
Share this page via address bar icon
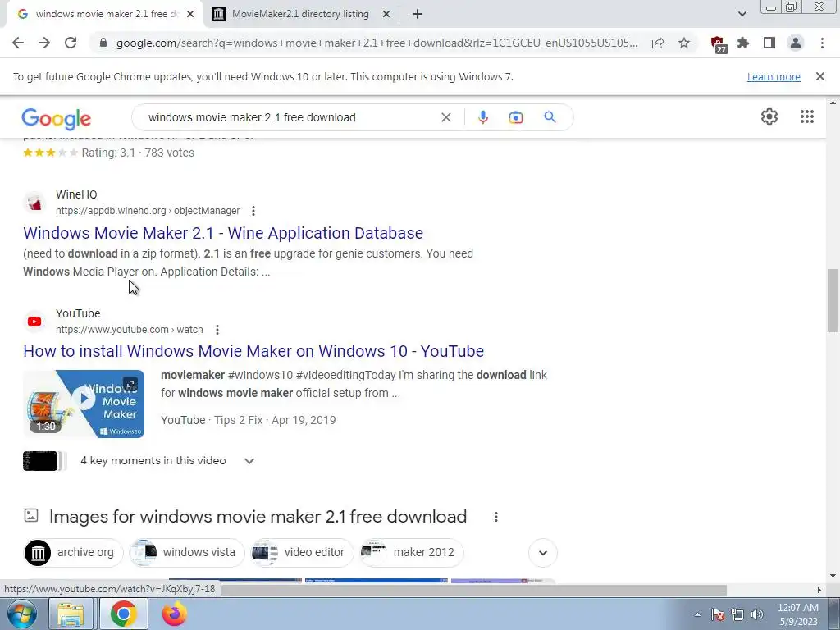658,43
